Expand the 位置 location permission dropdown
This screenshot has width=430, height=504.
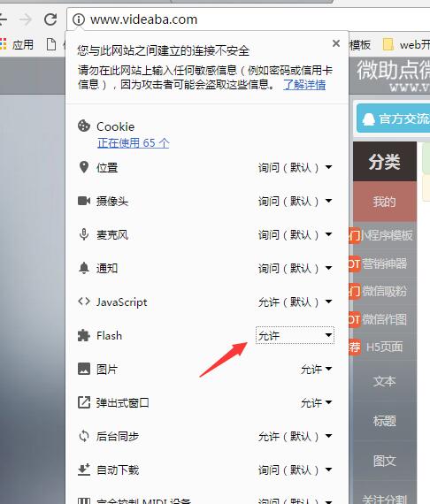(295, 167)
